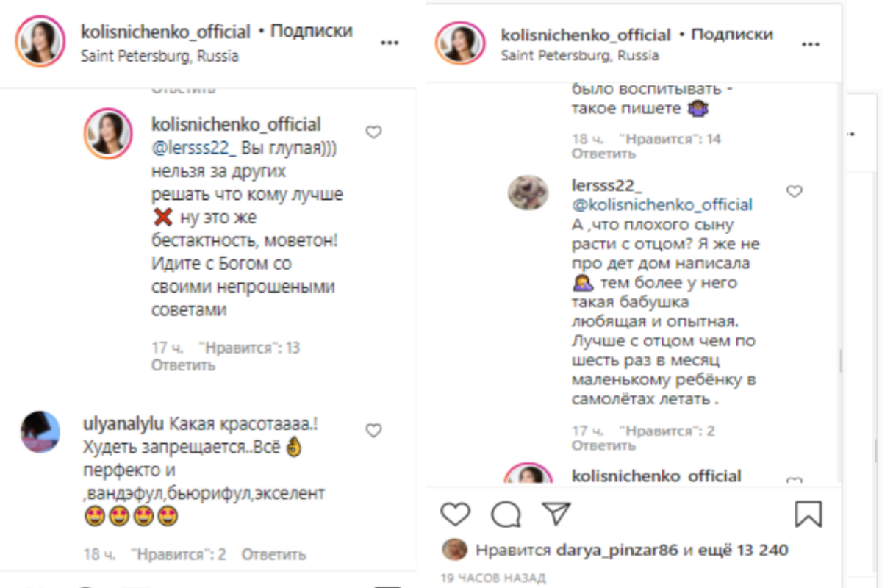Open comments via speech bubble icon
The width and height of the screenshot is (882, 588).
click(x=505, y=514)
